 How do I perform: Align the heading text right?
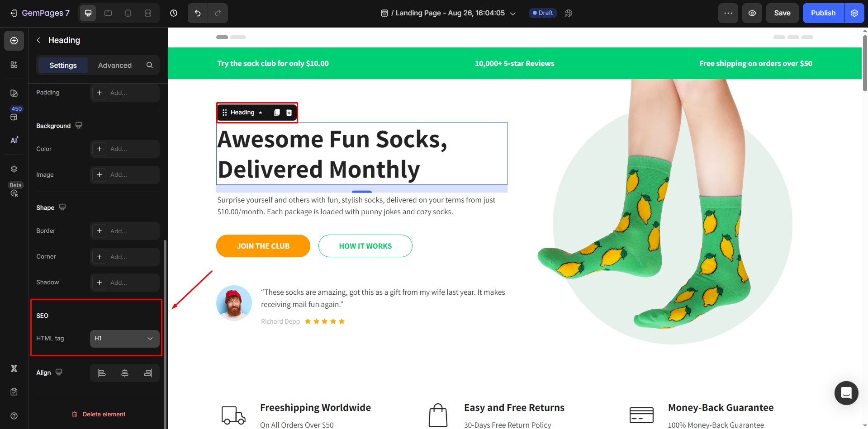click(148, 372)
